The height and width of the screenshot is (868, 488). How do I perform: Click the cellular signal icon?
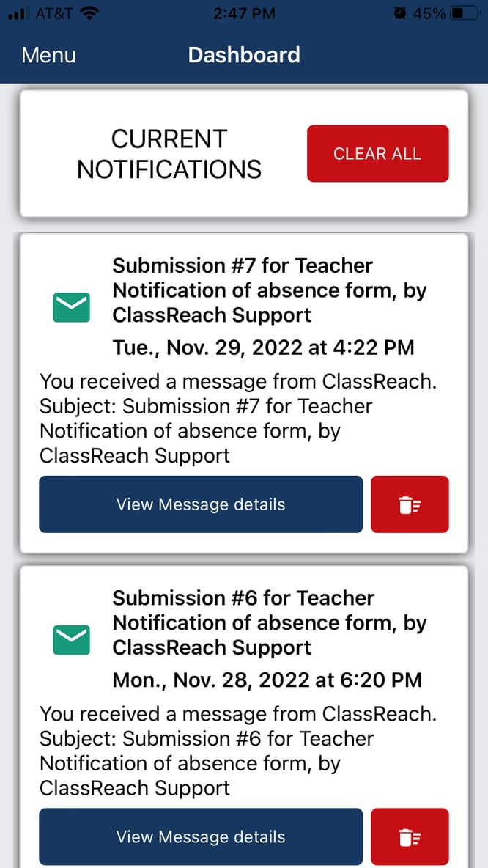coord(17,12)
